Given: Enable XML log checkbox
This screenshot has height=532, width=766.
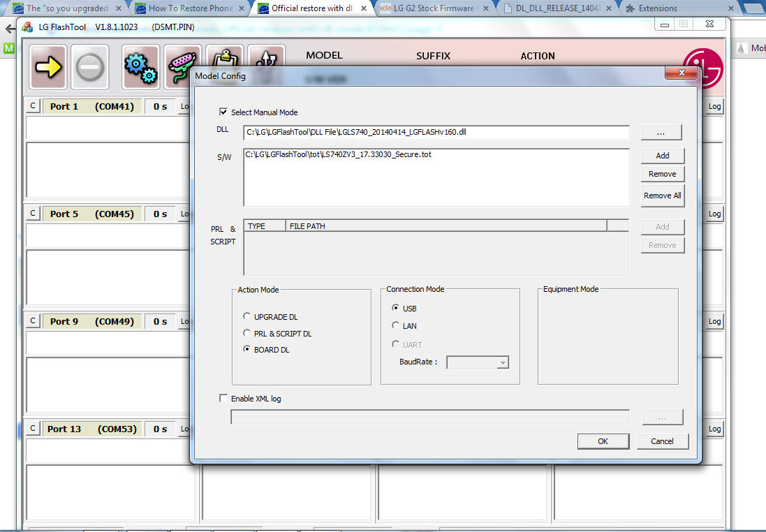Looking at the screenshot, I should tap(223, 399).
